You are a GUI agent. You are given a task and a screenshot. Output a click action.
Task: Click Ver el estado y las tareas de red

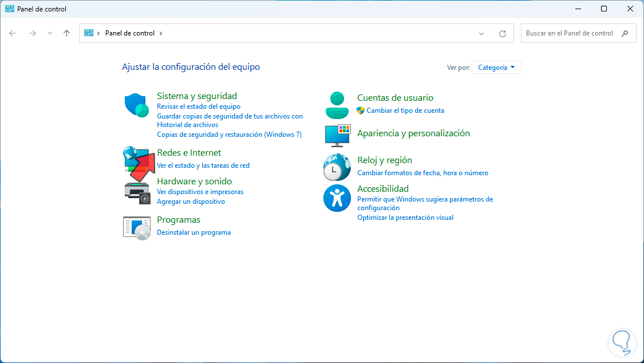point(203,165)
